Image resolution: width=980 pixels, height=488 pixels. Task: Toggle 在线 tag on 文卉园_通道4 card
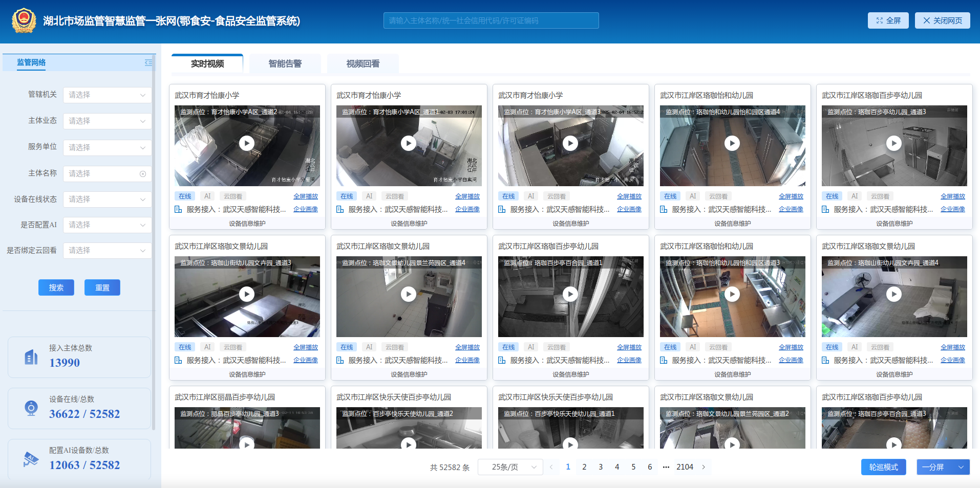(x=832, y=347)
